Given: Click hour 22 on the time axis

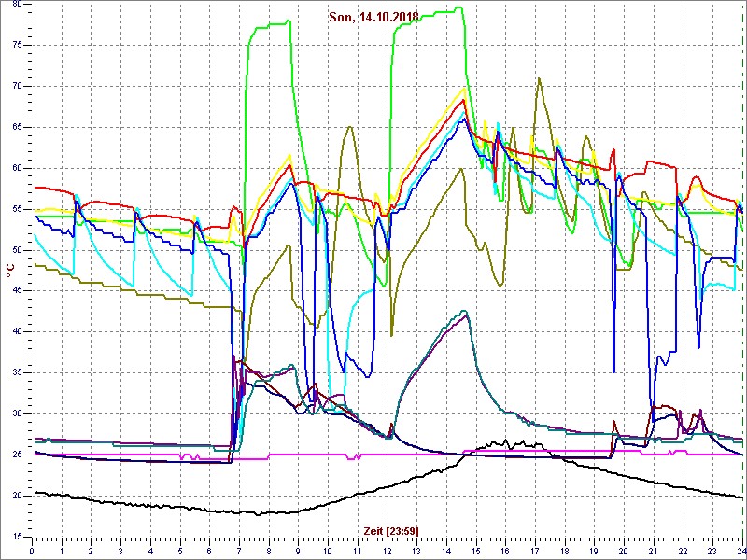Looking at the screenshot, I should (x=684, y=550).
